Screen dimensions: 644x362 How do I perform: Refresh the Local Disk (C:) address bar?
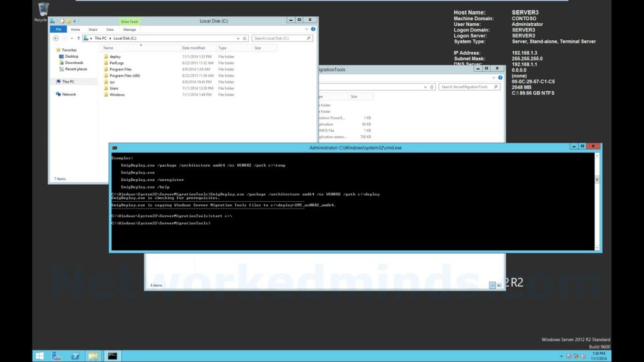[247, 38]
